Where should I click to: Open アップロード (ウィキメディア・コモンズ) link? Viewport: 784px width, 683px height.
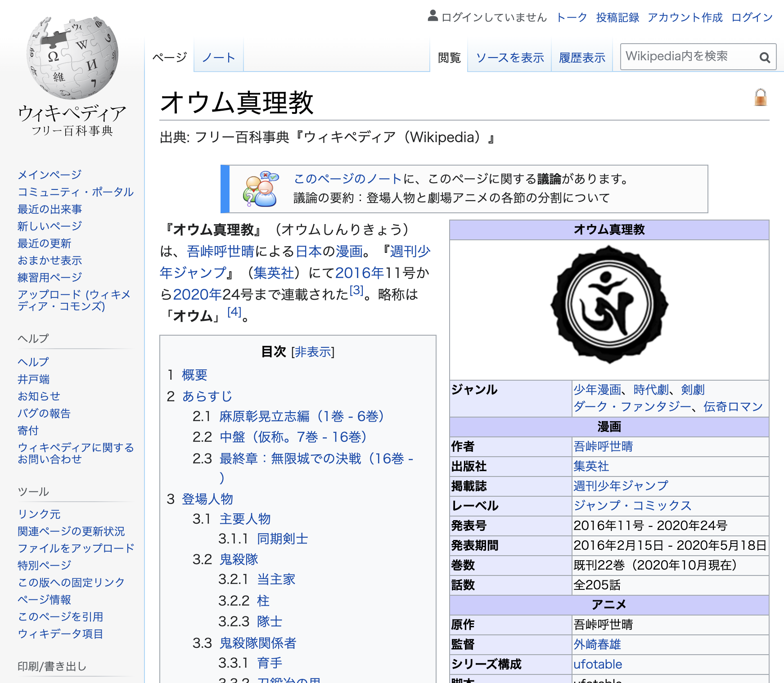click(74, 300)
